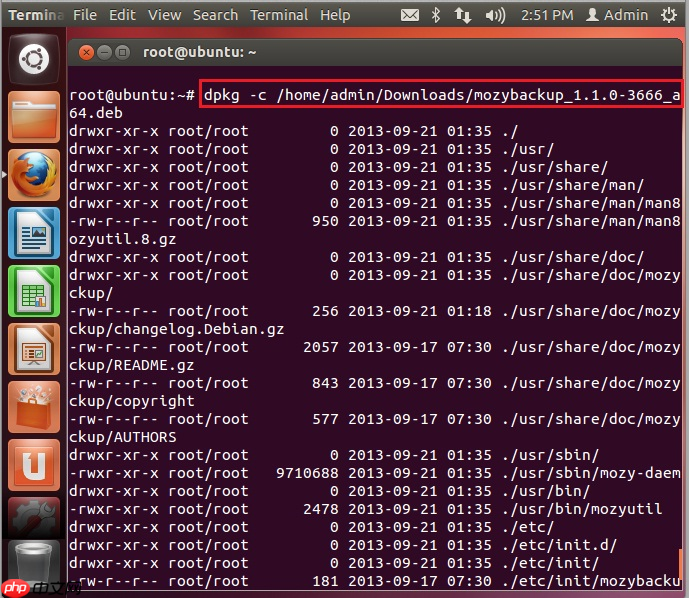Click the ozyutil.8.gz line
Viewport: 689px width, 598px height.
tap(123, 239)
